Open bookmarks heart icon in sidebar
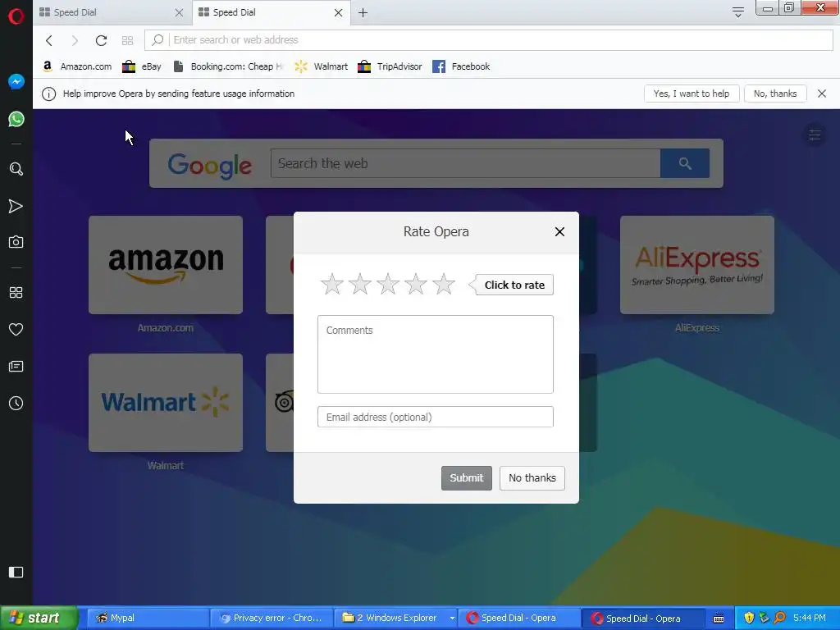The height and width of the screenshot is (630, 840). (16, 330)
